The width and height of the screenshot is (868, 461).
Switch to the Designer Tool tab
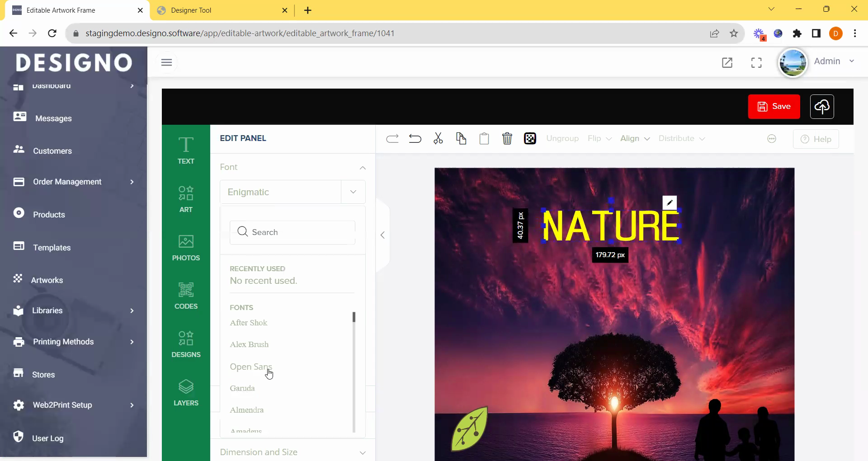[x=191, y=10]
